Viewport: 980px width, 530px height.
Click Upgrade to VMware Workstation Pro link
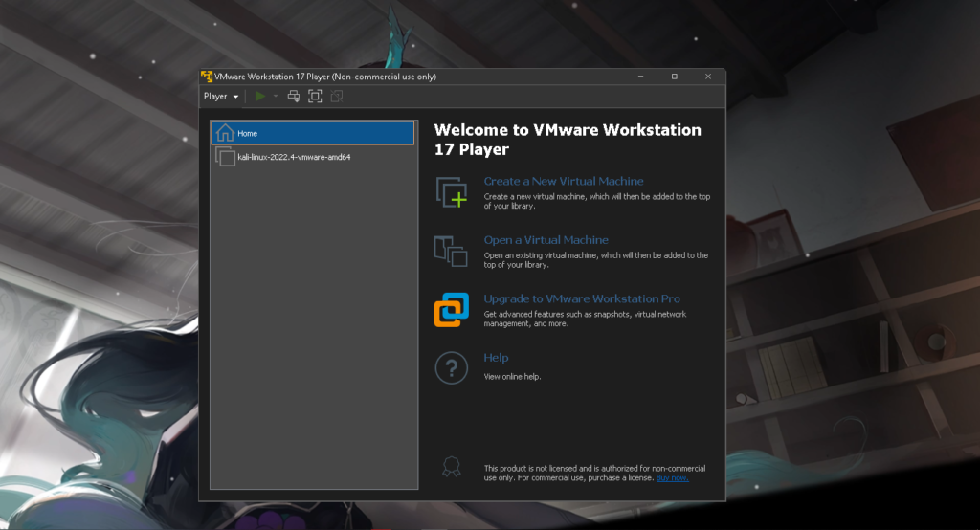582,298
